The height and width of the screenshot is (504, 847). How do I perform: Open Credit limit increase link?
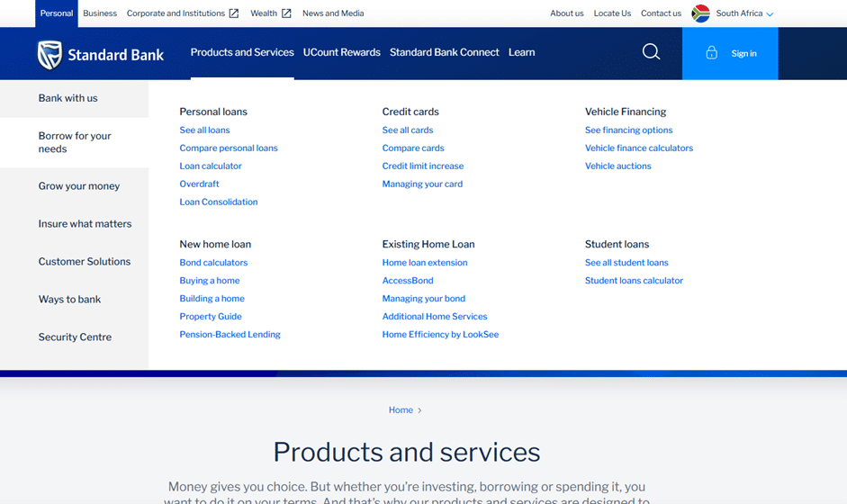coord(422,166)
